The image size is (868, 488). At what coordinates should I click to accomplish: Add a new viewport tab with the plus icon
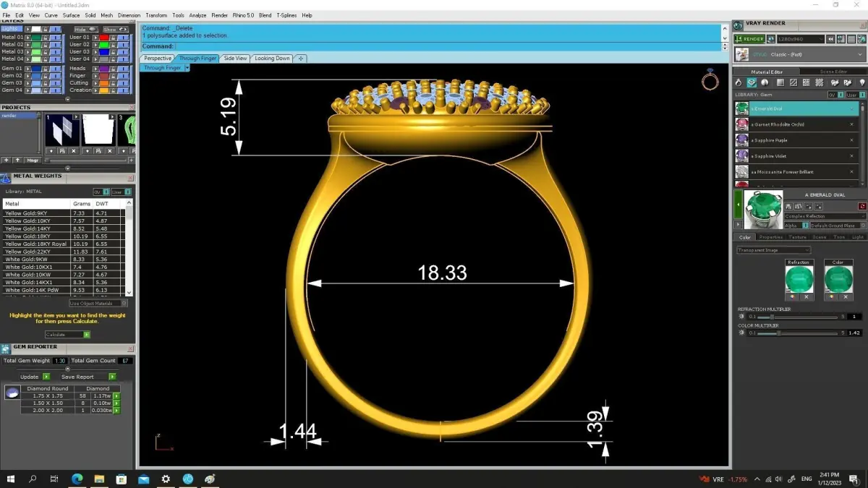point(301,59)
